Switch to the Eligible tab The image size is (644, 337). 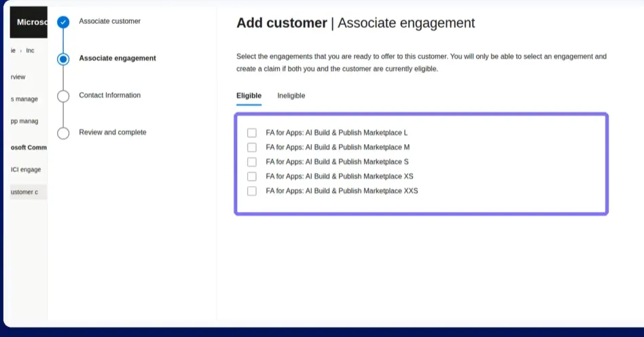pos(249,96)
